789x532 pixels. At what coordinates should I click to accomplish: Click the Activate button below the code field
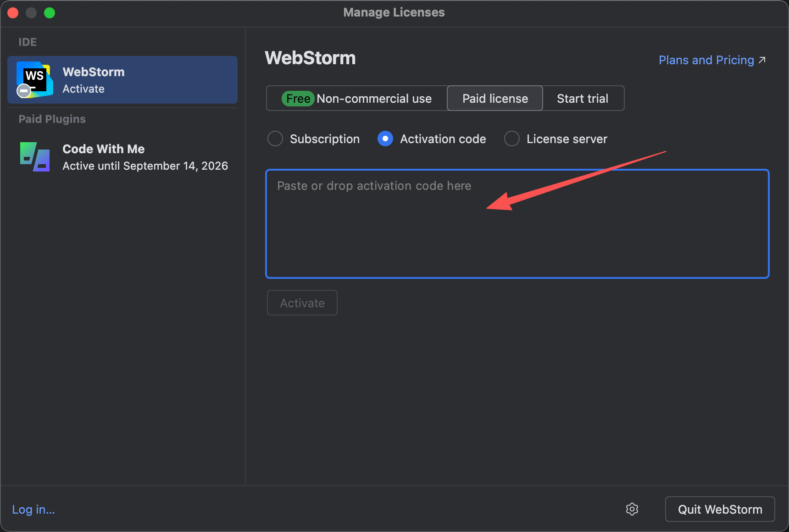pyautogui.click(x=302, y=303)
